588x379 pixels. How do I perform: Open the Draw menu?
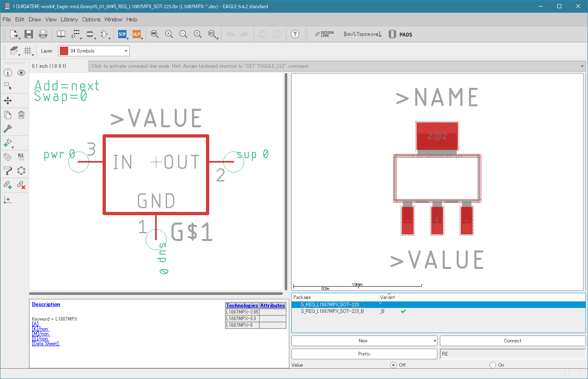click(35, 19)
